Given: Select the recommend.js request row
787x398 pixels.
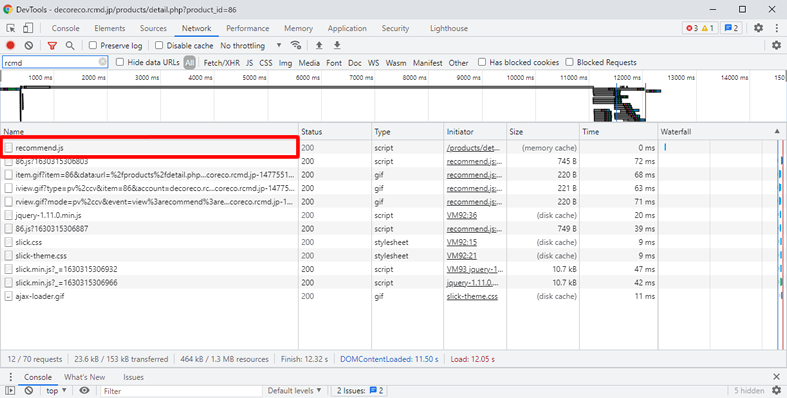Looking at the screenshot, I should click(x=151, y=148).
